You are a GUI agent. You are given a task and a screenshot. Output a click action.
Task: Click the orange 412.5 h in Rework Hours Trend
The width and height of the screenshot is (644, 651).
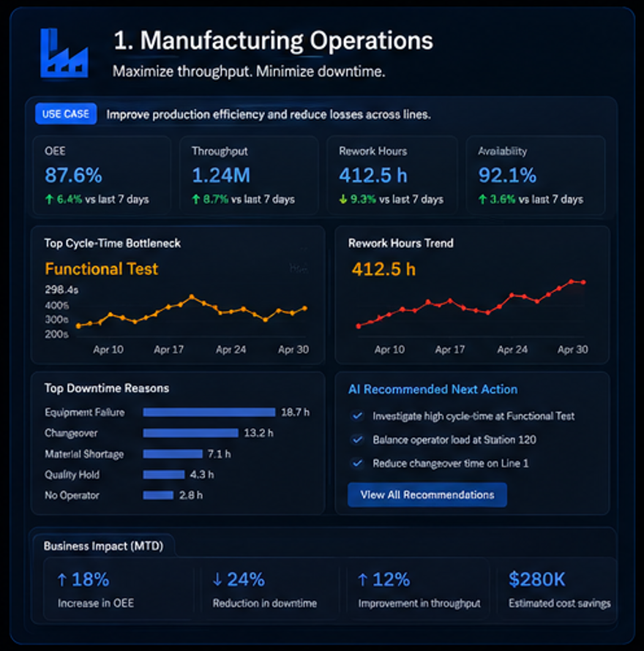[x=383, y=269]
